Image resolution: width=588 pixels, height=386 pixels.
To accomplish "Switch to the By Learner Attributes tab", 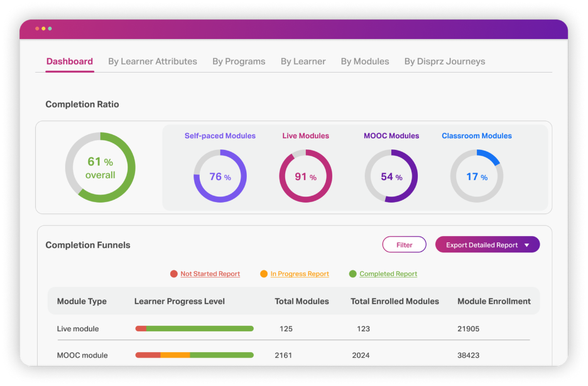I will [x=153, y=62].
